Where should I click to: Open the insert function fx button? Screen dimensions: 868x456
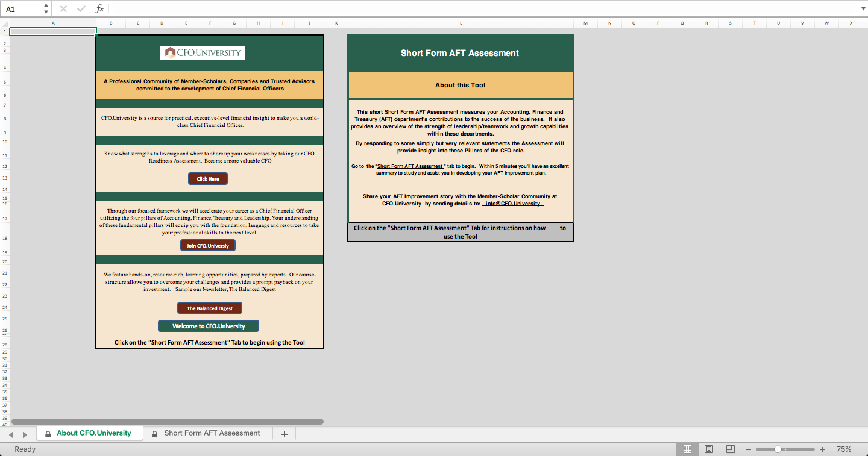pyautogui.click(x=100, y=9)
